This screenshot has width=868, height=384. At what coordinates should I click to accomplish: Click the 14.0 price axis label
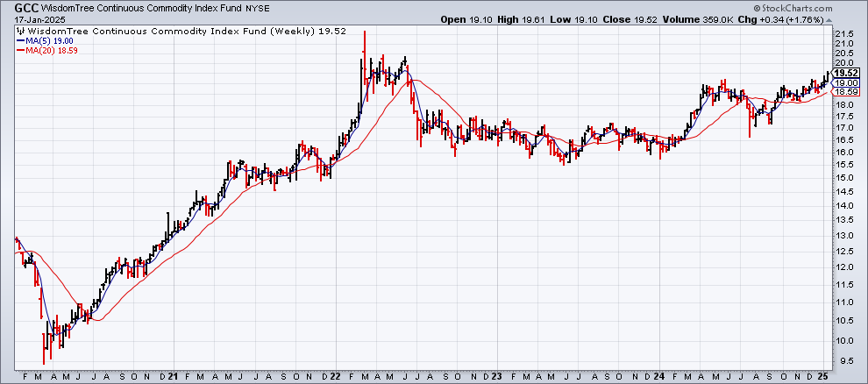[x=843, y=205]
